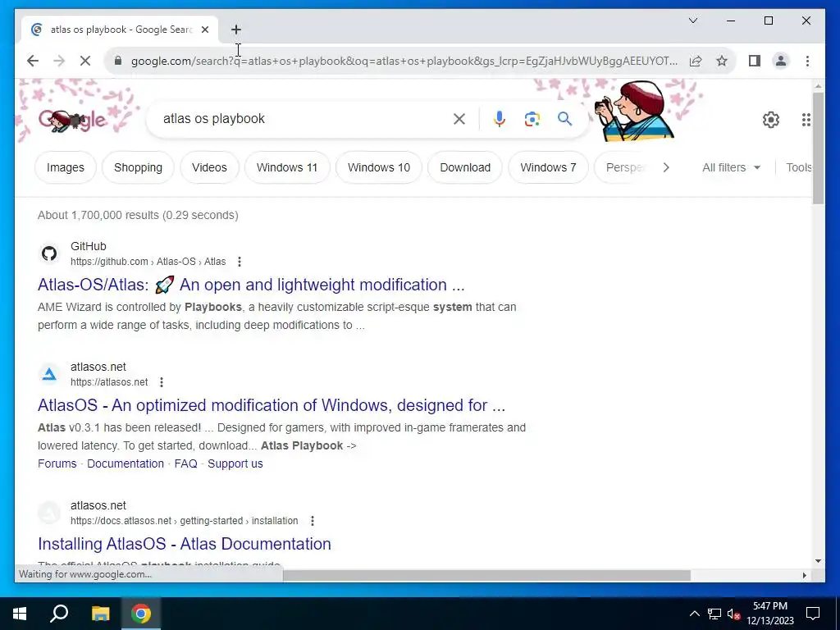Open Google quick settings gear
The image size is (840, 630).
[x=771, y=120]
